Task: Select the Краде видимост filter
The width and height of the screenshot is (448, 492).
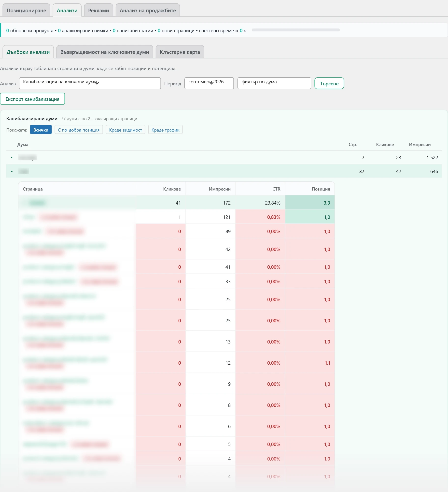Action: click(x=126, y=130)
